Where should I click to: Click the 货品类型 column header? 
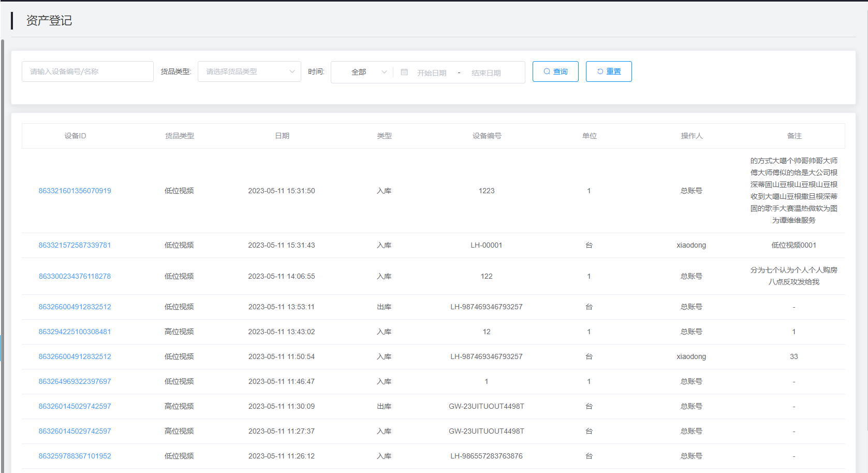180,136
